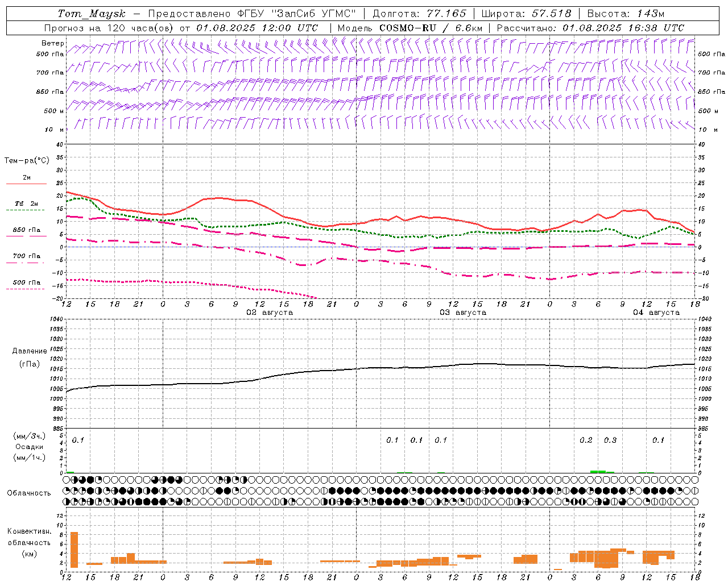Click the (км) convective cloud unit label
The width and height of the screenshot is (728, 582).
click(x=30, y=554)
